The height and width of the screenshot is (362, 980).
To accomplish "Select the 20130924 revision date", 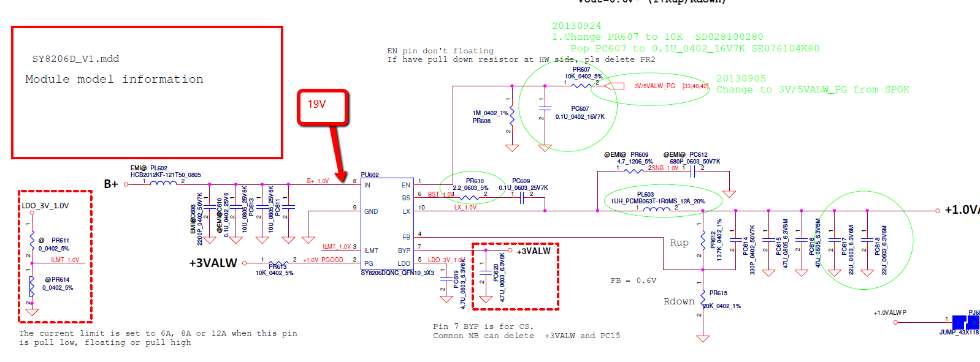I will click(576, 26).
